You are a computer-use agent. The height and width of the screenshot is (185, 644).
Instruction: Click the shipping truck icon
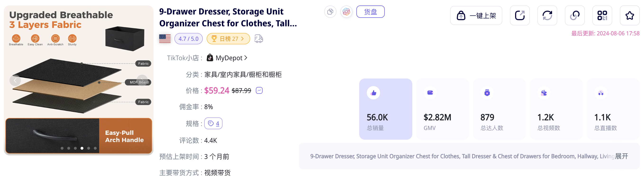point(259,39)
